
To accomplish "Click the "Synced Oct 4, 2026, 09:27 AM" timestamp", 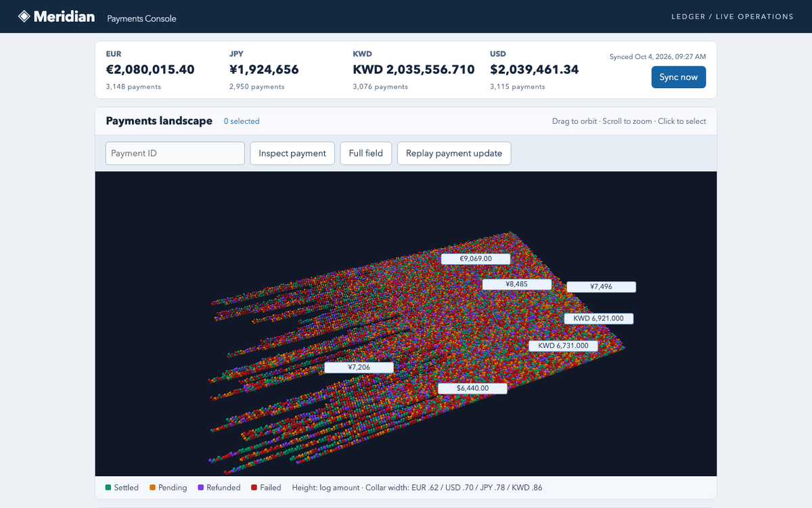I will click(658, 57).
